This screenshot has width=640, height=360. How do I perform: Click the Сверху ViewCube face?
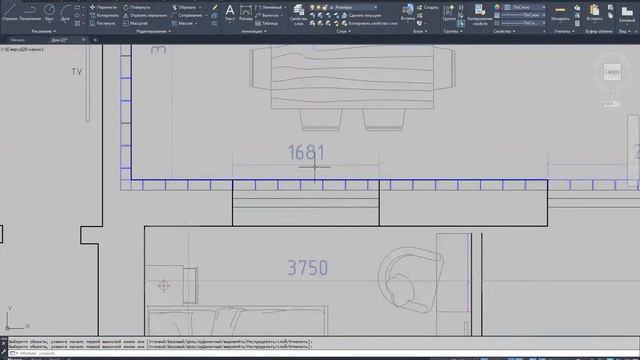pos(612,72)
